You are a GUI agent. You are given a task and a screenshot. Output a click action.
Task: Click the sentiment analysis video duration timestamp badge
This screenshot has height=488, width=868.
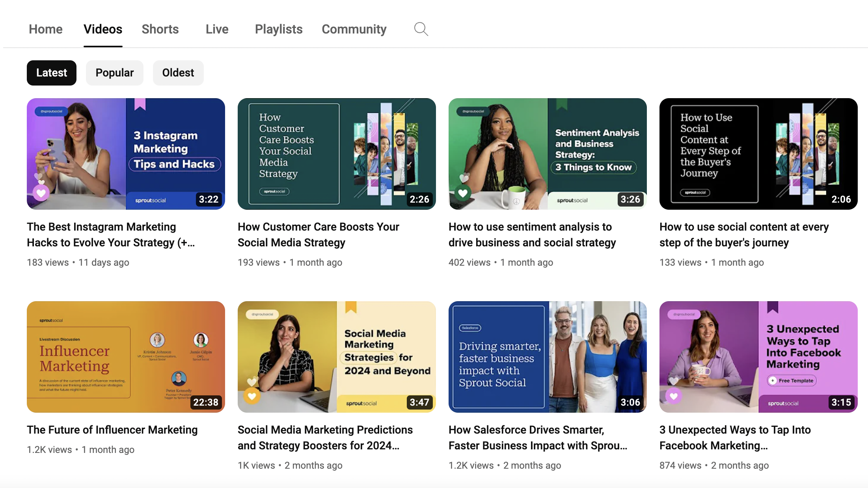[x=630, y=199]
